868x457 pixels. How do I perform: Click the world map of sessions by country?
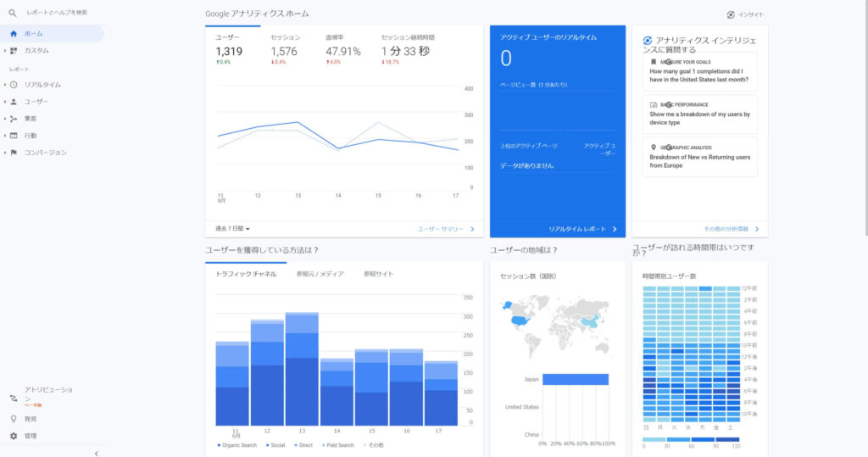tap(557, 326)
